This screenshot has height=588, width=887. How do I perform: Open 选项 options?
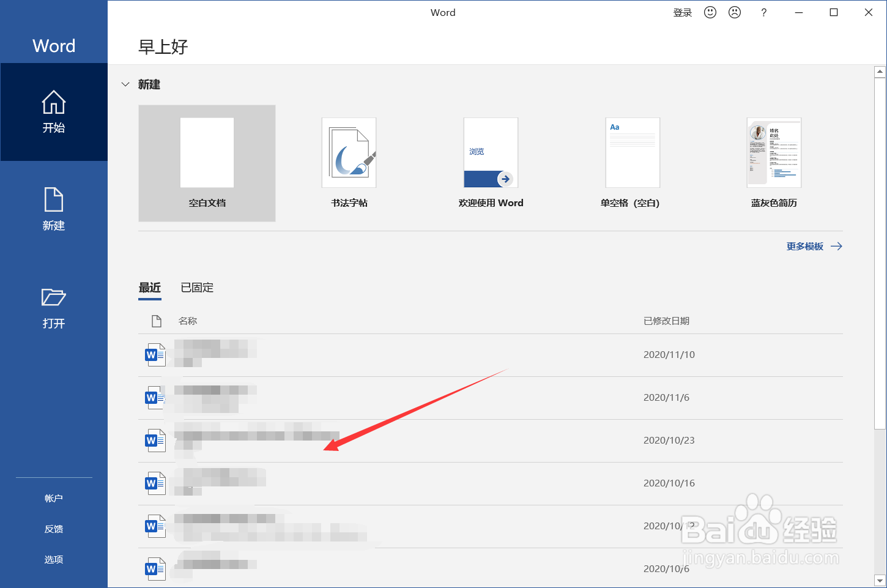click(54, 559)
